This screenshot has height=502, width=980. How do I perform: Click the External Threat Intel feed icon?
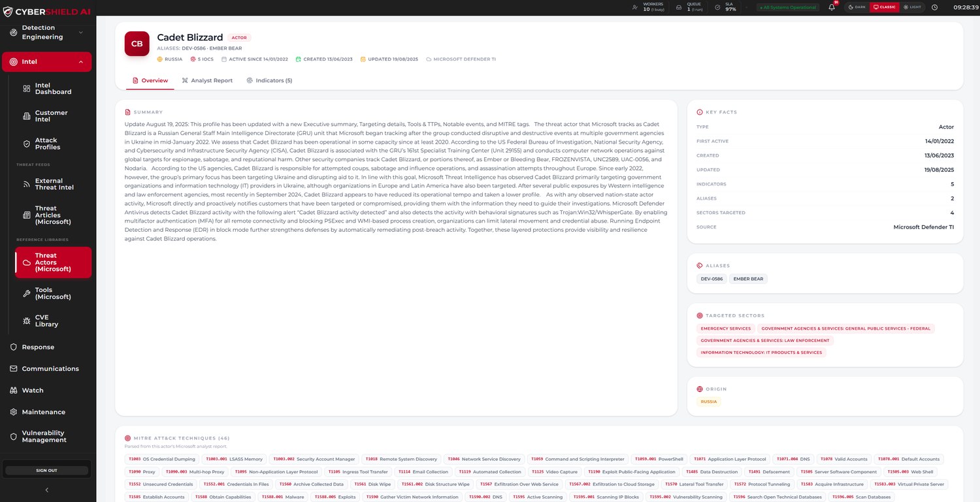(x=27, y=184)
